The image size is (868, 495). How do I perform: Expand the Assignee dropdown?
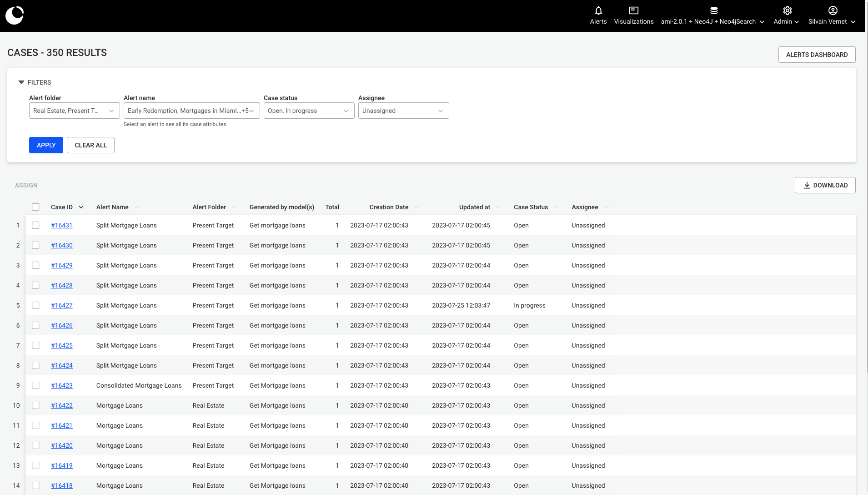click(x=403, y=111)
